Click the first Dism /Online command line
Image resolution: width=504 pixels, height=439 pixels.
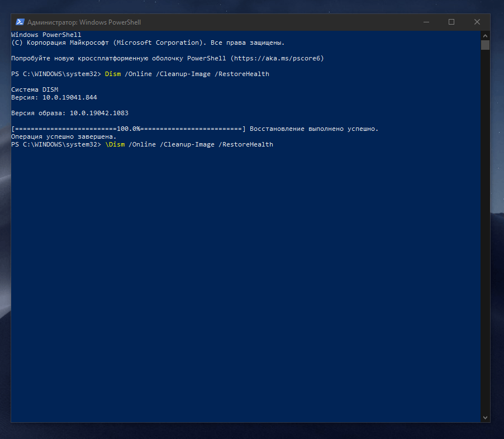(187, 74)
